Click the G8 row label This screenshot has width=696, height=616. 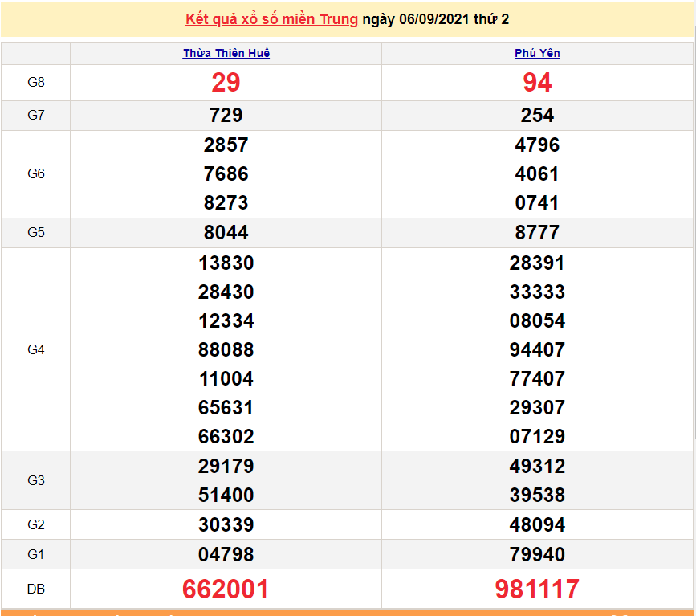[36, 82]
